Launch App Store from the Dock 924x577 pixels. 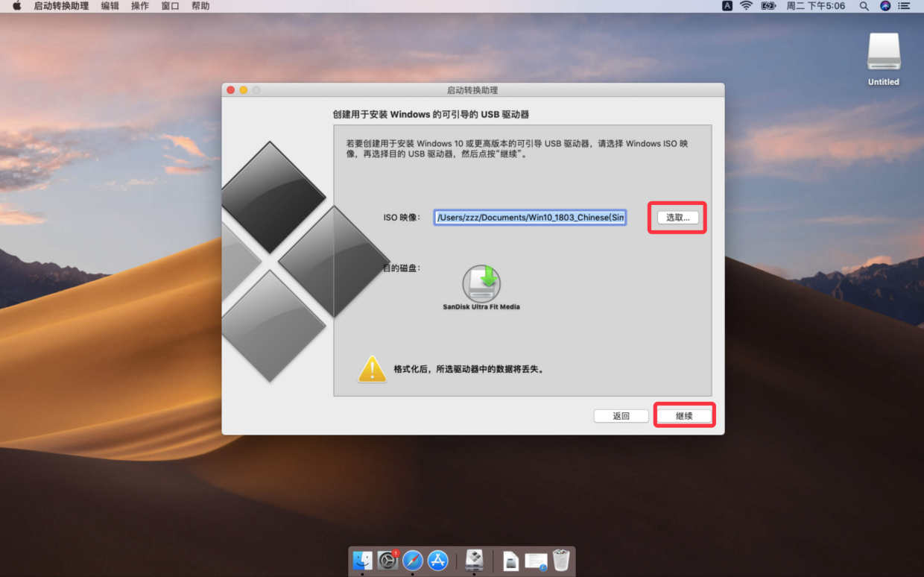437,561
